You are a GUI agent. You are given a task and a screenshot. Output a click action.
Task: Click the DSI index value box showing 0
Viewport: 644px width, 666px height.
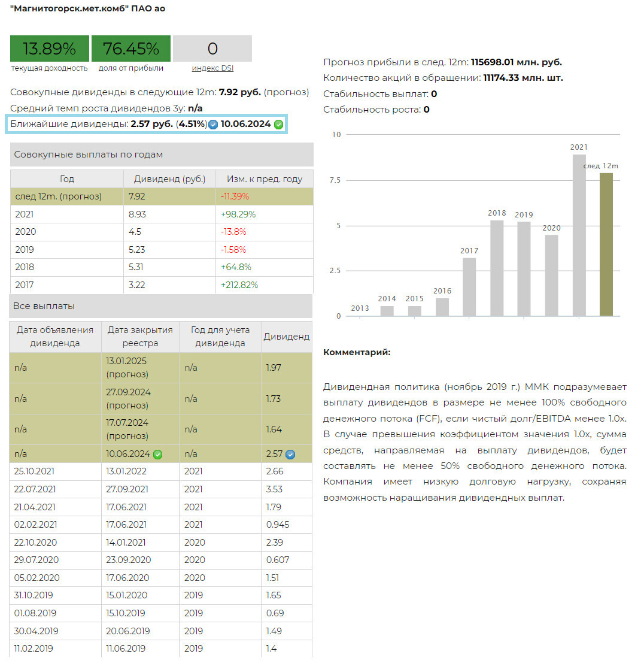click(x=212, y=49)
